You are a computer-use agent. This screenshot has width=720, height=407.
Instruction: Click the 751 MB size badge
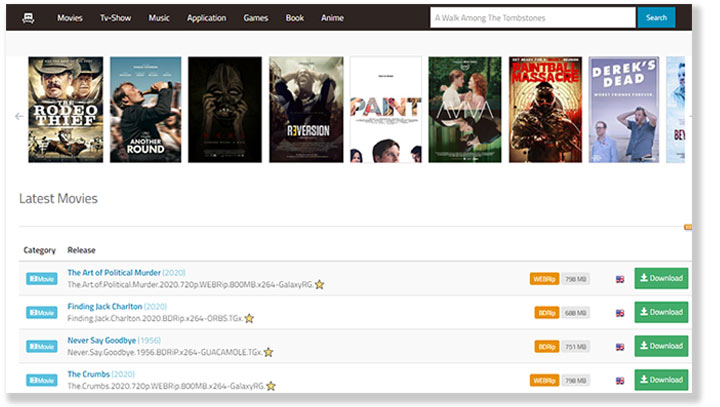click(x=576, y=346)
